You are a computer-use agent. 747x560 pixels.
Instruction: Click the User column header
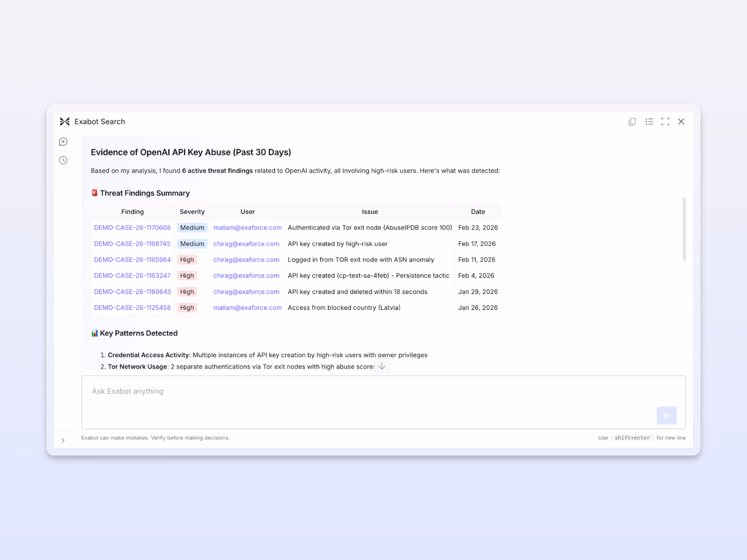pyautogui.click(x=247, y=212)
